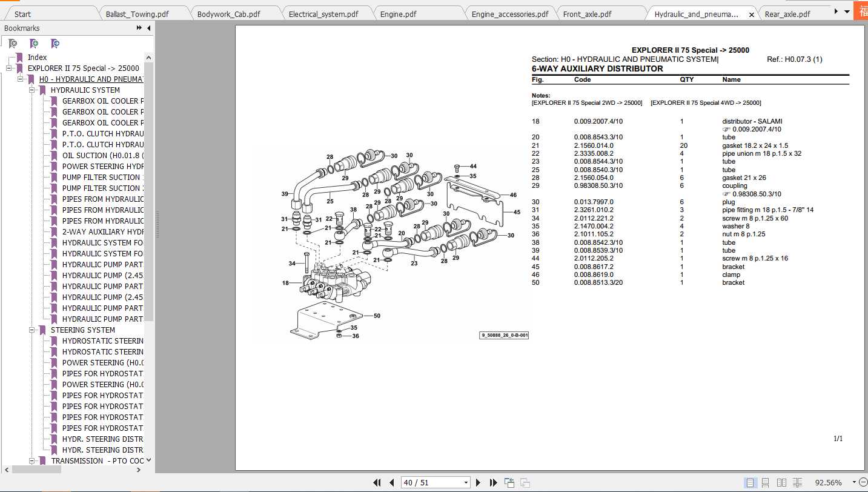This screenshot has height=492, width=868.
Task: Click the next page arrow
Action: pyautogui.click(x=478, y=482)
